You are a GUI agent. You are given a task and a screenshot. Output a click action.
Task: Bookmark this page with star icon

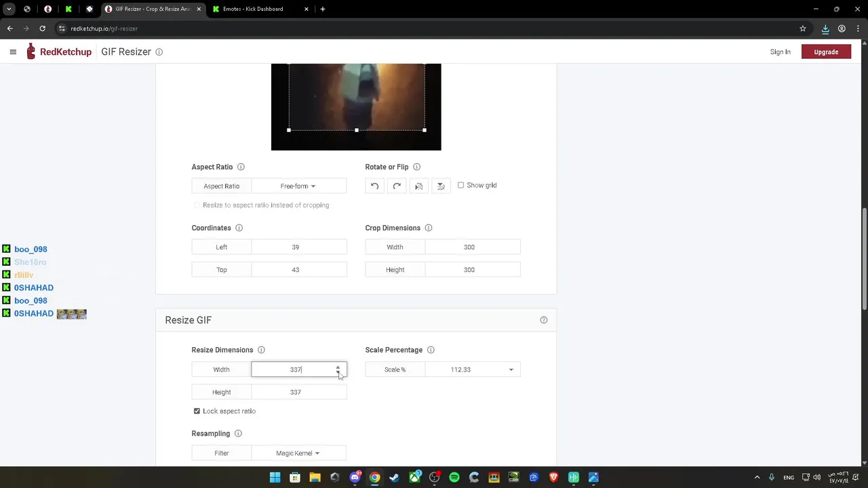click(x=803, y=28)
